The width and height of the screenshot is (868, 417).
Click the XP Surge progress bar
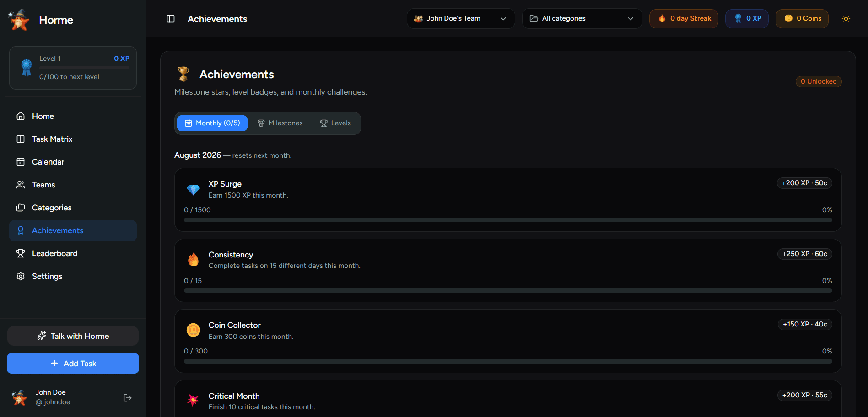click(508, 220)
